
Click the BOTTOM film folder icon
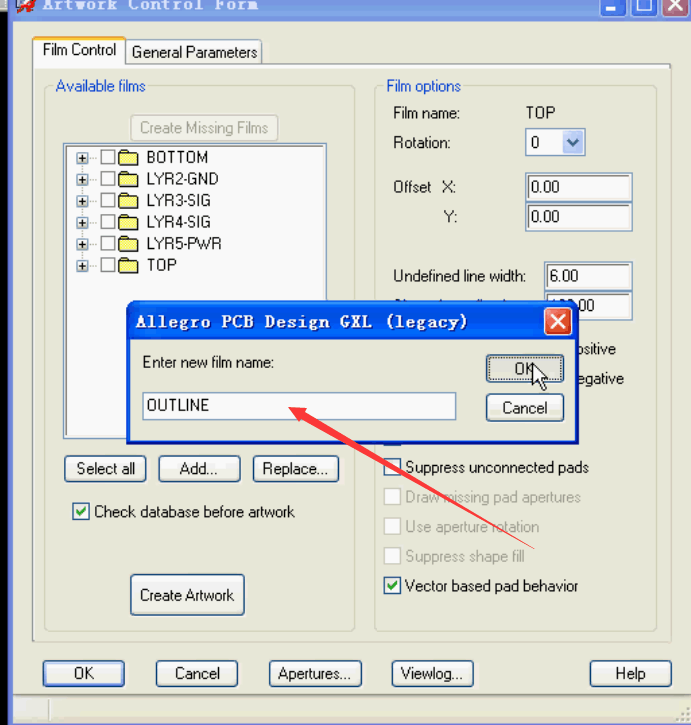[128, 158]
